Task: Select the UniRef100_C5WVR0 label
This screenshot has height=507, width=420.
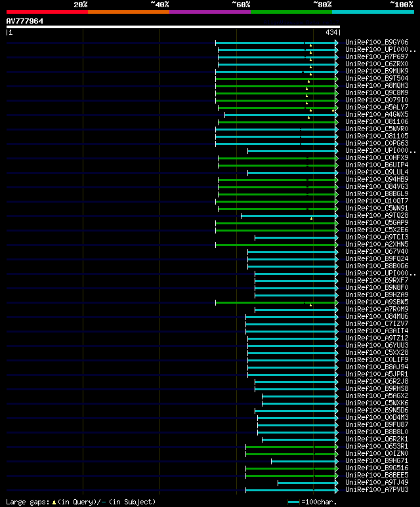Action: [x=377, y=129]
